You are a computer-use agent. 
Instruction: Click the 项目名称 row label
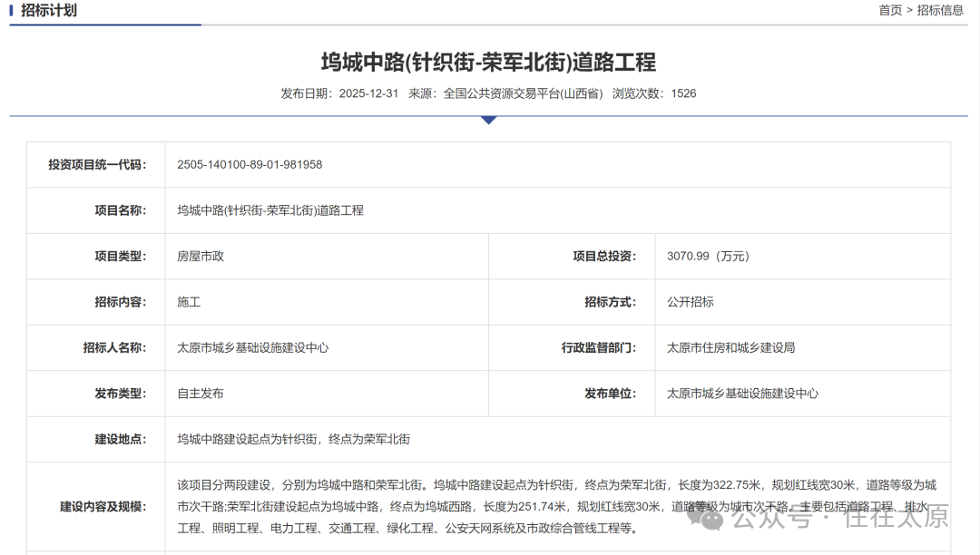tap(122, 210)
